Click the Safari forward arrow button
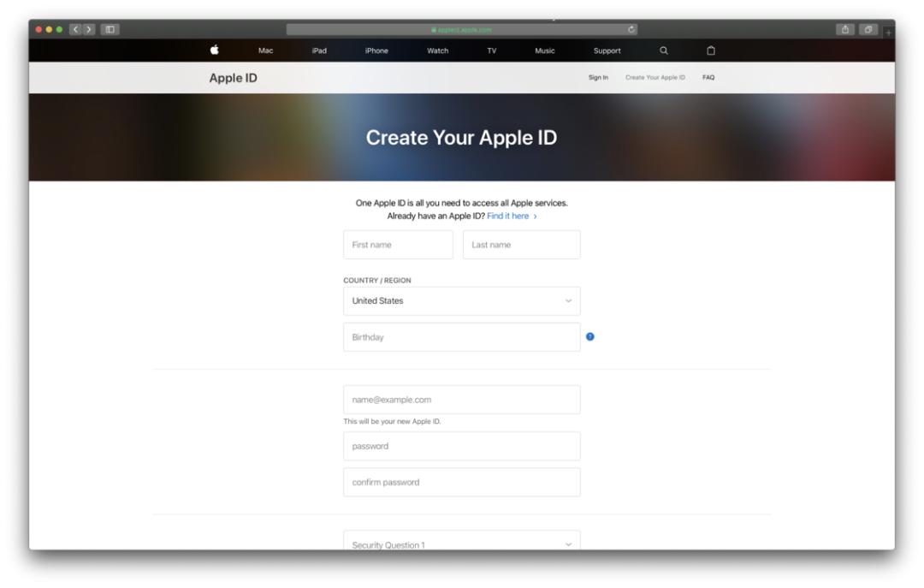This screenshot has width=924, height=588. click(88, 29)
